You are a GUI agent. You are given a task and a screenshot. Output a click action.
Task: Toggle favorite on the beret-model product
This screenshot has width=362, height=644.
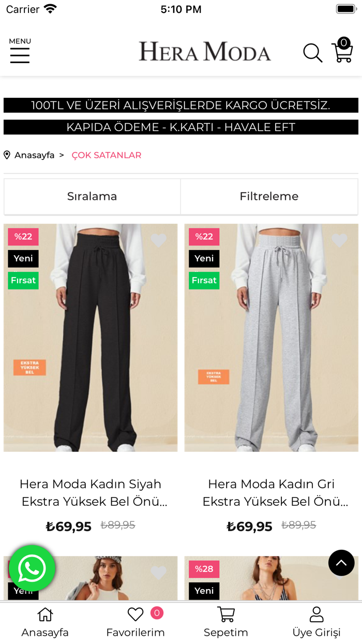click(158, 572)
